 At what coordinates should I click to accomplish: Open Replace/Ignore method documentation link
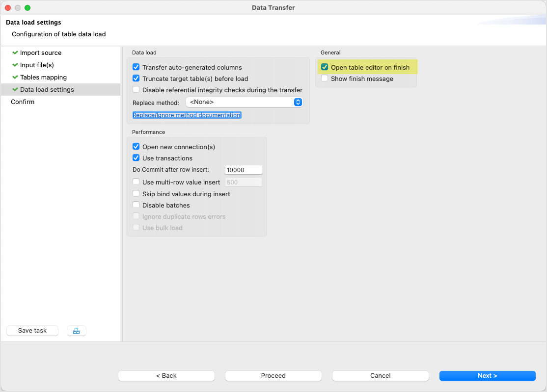pos(187,115)
